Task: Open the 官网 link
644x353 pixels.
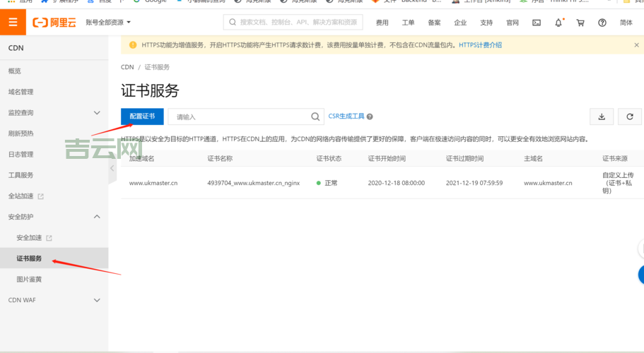Action: (x=513, y=23)
